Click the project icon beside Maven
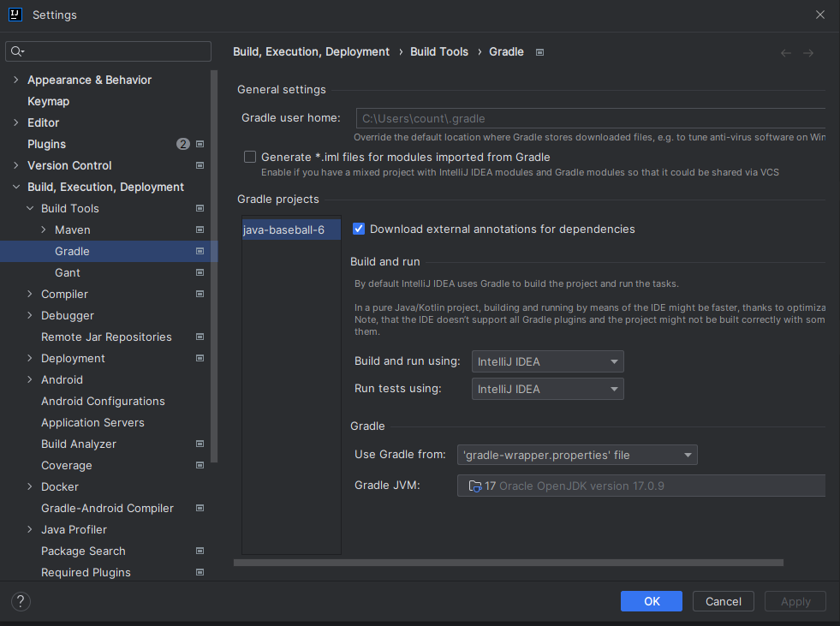The height and width of the screenshot is (626, 840). coord(200,230)
